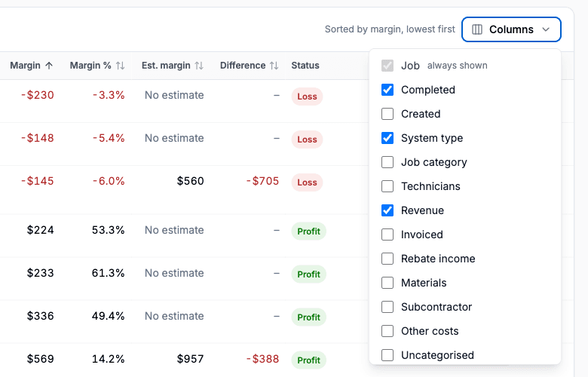Viewport: 588px width, 377px height.
Task: Enable the Technicians column checkbox
Action: tap(387, 186)
